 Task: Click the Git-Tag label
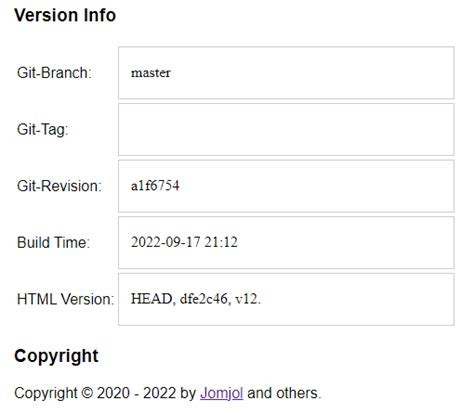tap(42, 129)
